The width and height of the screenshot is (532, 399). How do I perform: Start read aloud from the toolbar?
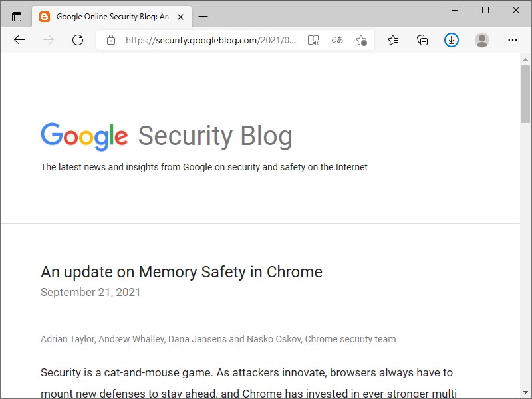coord(313,40)
